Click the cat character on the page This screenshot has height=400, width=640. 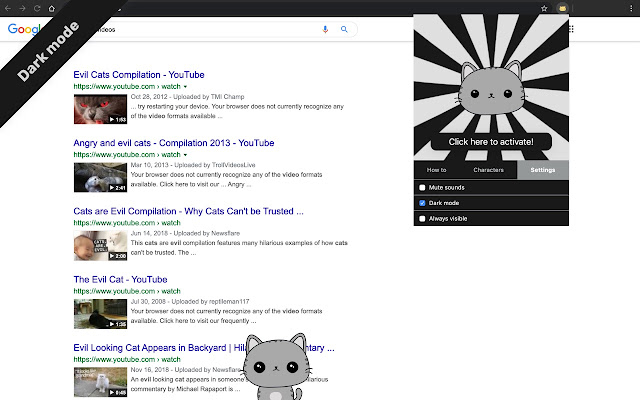click(x=278, y=365)
